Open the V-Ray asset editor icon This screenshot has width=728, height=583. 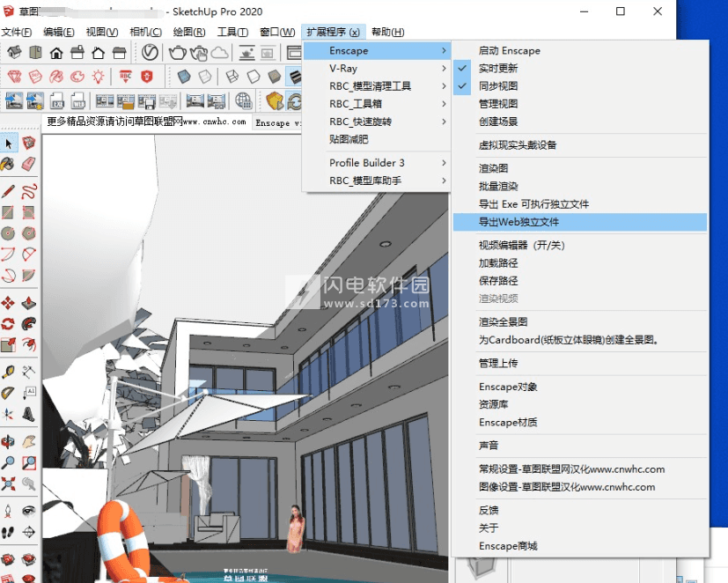tap(150, 52)
